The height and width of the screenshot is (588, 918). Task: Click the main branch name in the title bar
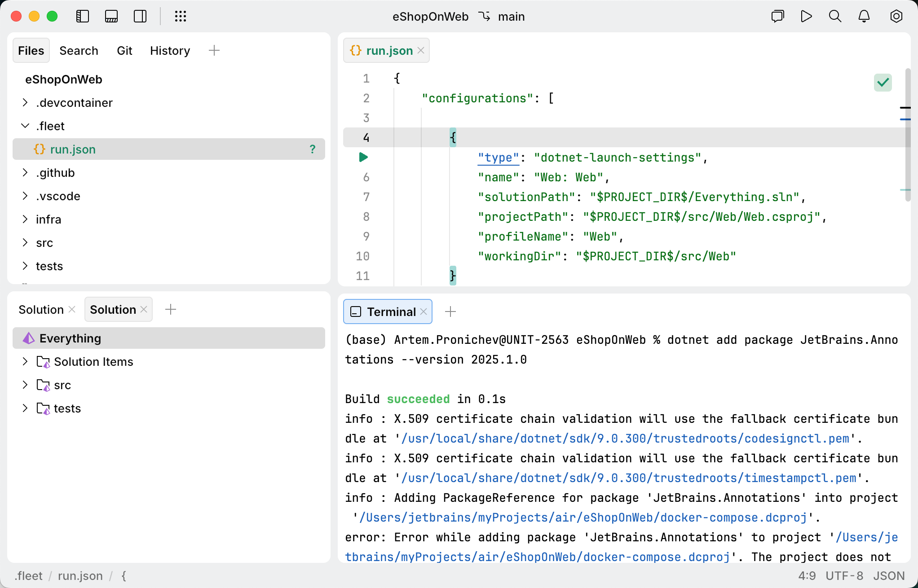pyautogui.click(x=512, y=16)
